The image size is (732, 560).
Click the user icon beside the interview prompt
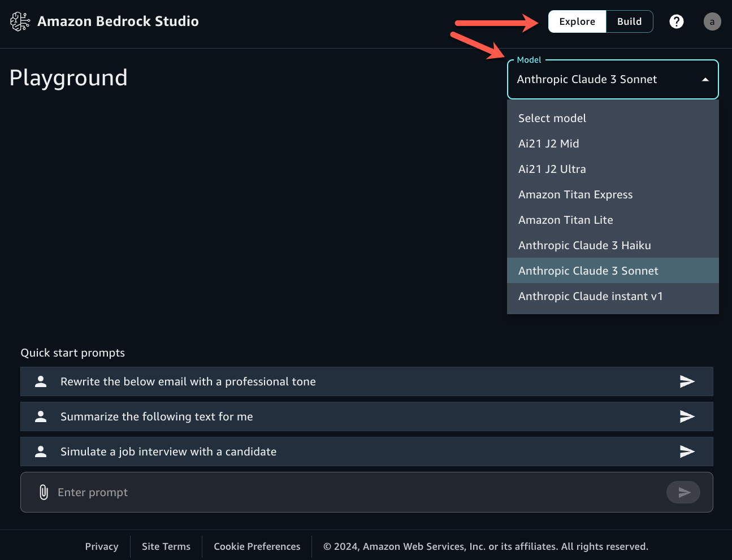40,452
